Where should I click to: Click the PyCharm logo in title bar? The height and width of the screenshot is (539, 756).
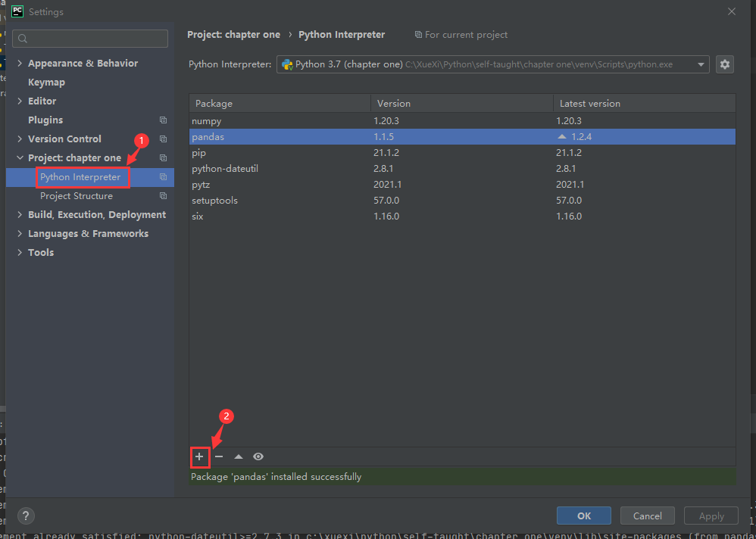click(17, 11)
